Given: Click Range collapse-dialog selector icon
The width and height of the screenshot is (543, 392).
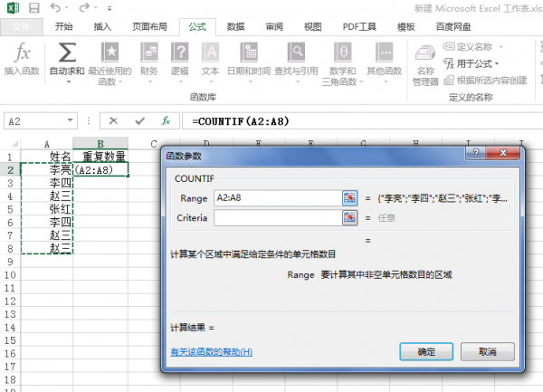Looking at the screenshot, I should [349, 198].
